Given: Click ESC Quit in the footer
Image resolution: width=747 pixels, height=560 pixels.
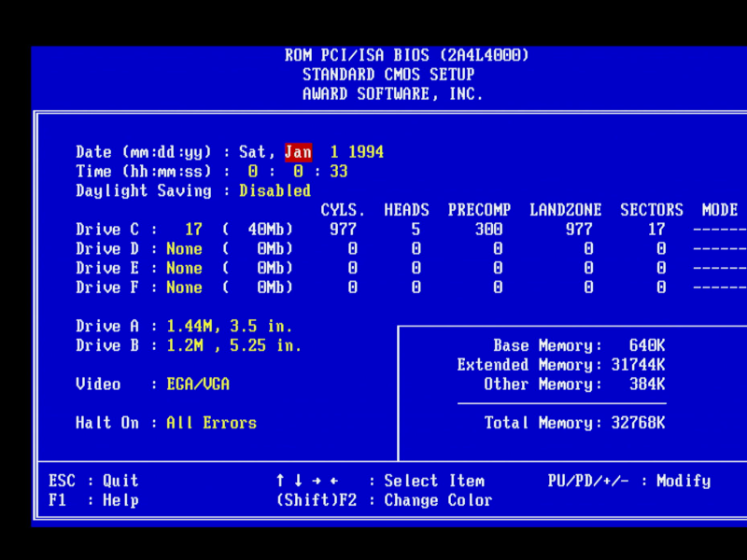Looking at the screenshot, I should coord(93,482).
